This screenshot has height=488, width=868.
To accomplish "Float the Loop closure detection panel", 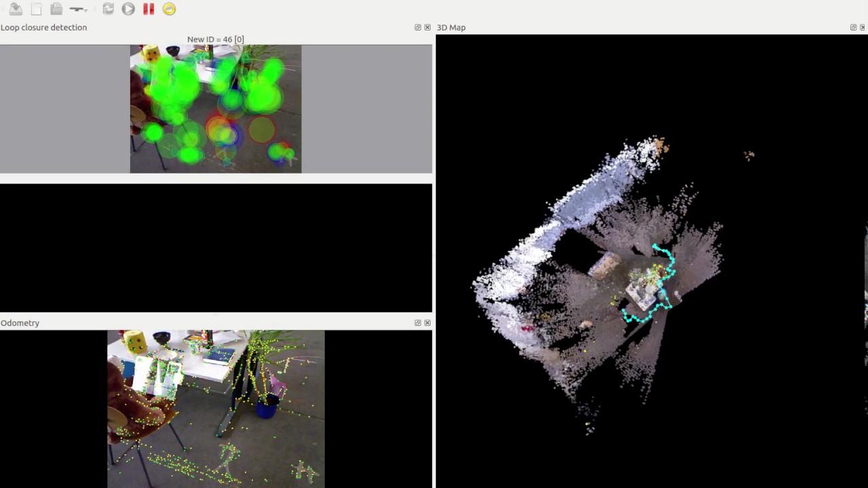I will pos(418,27).
